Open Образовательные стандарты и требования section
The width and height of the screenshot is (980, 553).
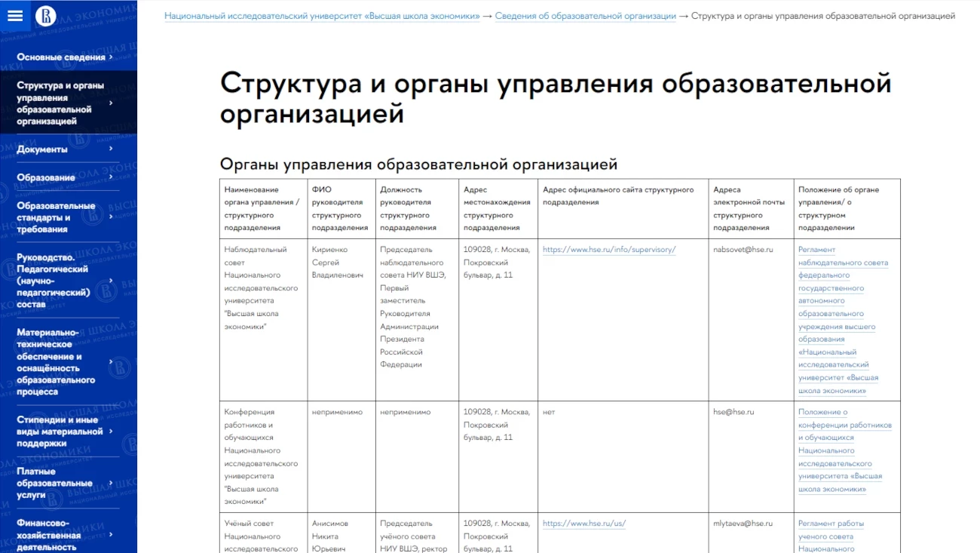point(56,217)
